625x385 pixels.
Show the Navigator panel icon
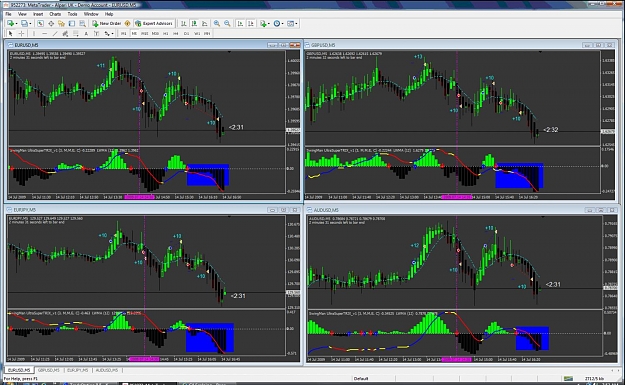tap(61, 24)
